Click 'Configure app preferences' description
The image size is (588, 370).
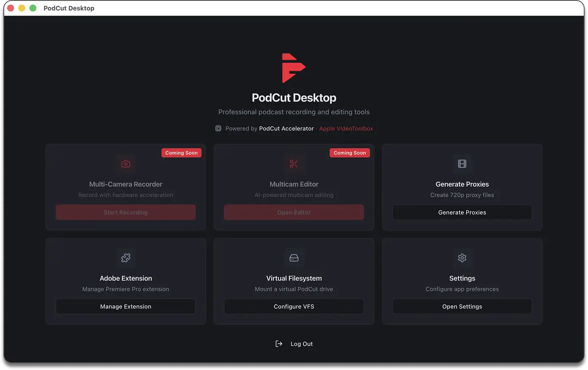click(x=462, y=289)
